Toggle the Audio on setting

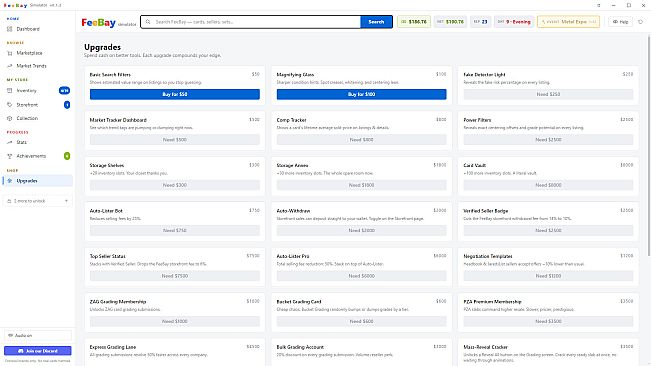point(38,335)
